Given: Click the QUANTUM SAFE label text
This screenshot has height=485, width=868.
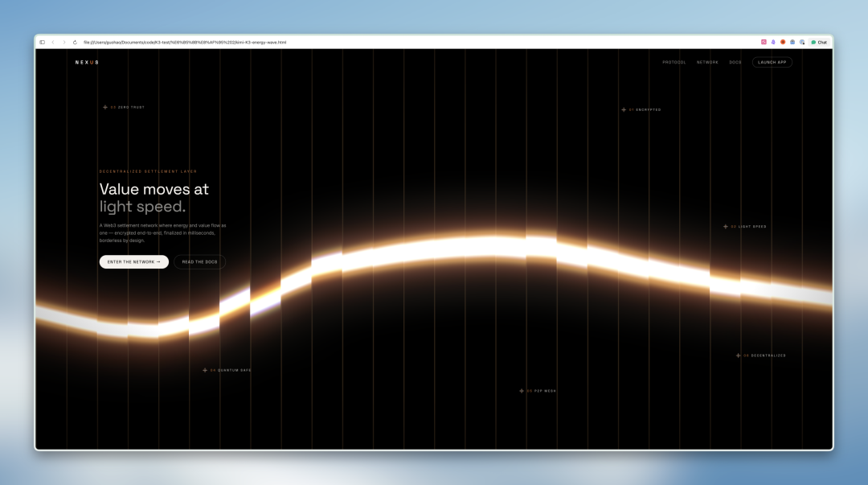Looking at the screenshot, I should pyautogui.click(x=234, y=370).
